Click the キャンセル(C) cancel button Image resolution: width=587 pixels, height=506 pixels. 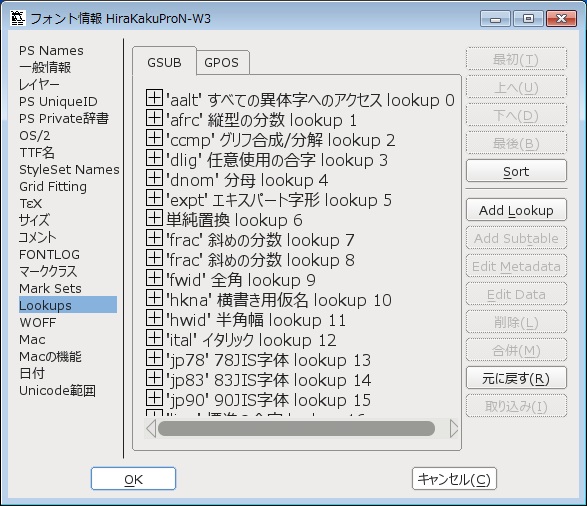pos(454,479)
